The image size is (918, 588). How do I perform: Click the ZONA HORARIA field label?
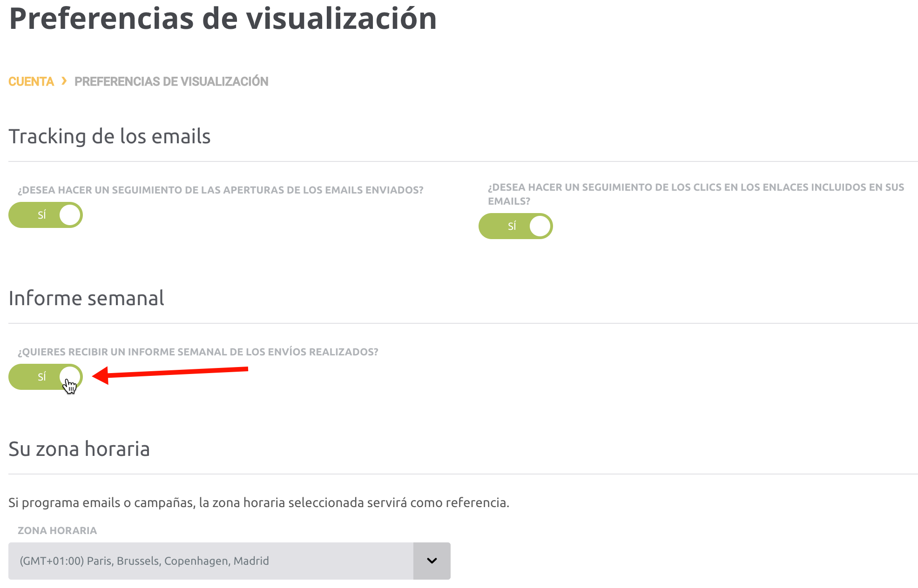(57, 530)
